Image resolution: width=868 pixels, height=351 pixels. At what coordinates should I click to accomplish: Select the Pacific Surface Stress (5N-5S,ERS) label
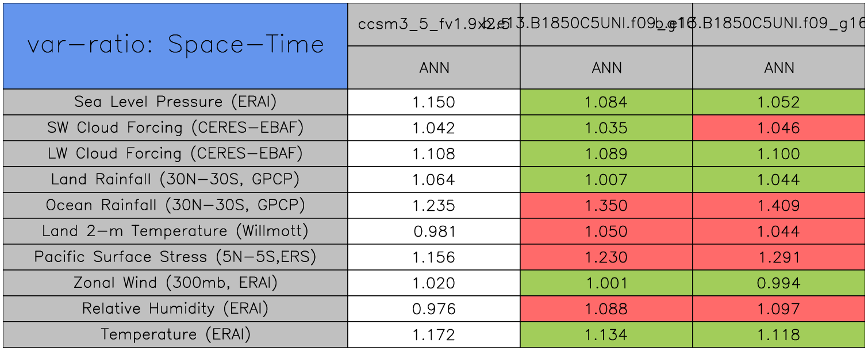pyautogui.click(x=175, y=257)
